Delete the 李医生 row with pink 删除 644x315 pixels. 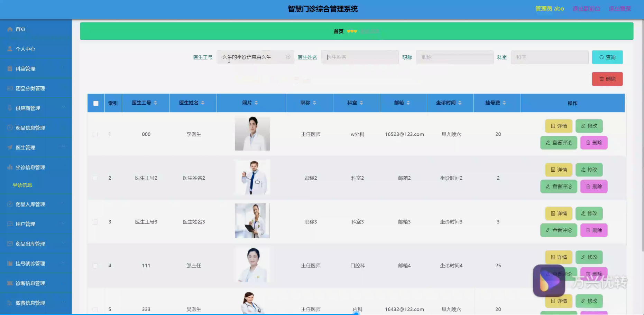click(x=594, y=143)
